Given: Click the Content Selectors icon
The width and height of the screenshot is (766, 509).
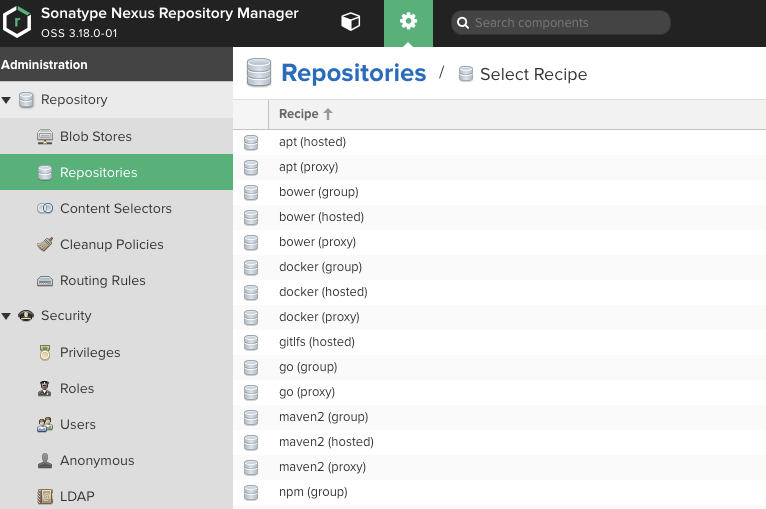Looking at the screenshot, I should tap(44, 209).
